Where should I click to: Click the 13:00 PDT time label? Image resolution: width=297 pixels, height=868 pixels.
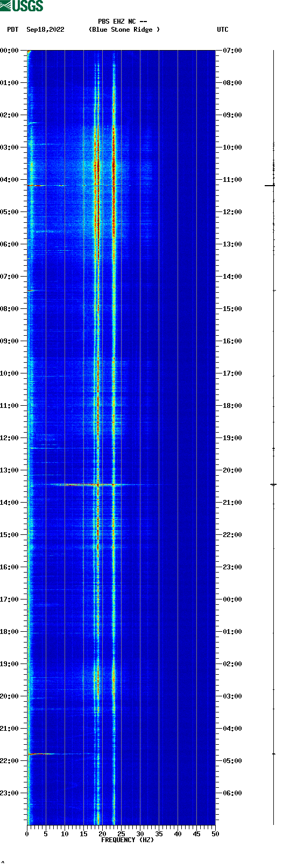click(10, 470)
